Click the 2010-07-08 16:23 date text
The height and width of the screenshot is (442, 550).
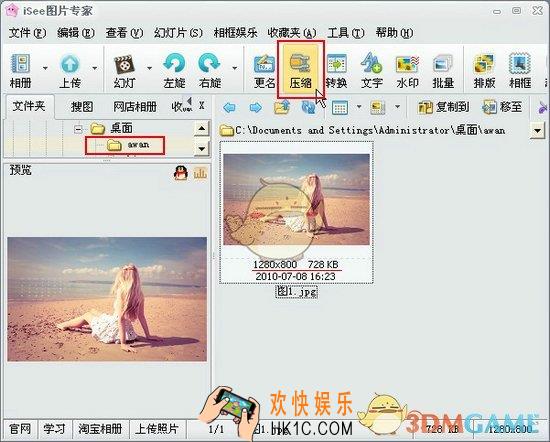click(295, 276)
